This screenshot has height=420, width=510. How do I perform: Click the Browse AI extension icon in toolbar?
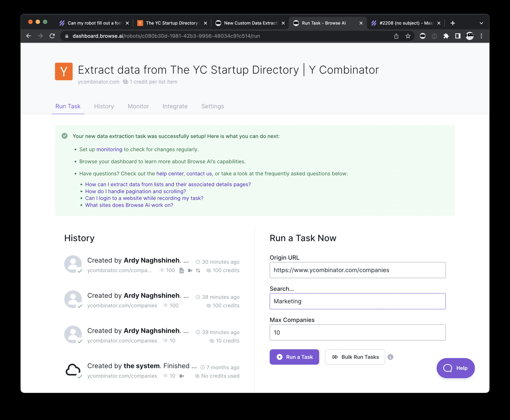click(x=423, y=36)
